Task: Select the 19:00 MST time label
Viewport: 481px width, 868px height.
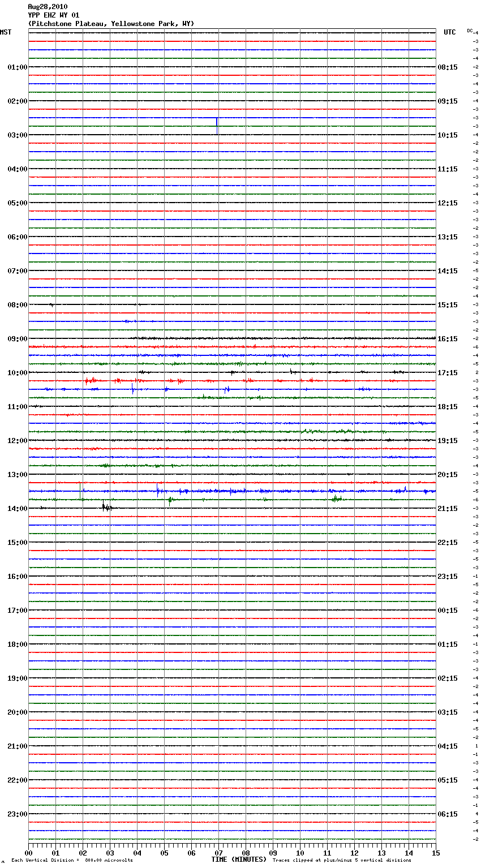Action: [x=18, y=678]
